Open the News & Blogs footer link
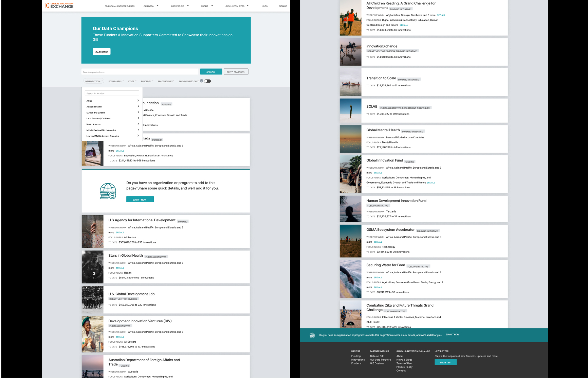588x378 pixels. click(404, 360)
